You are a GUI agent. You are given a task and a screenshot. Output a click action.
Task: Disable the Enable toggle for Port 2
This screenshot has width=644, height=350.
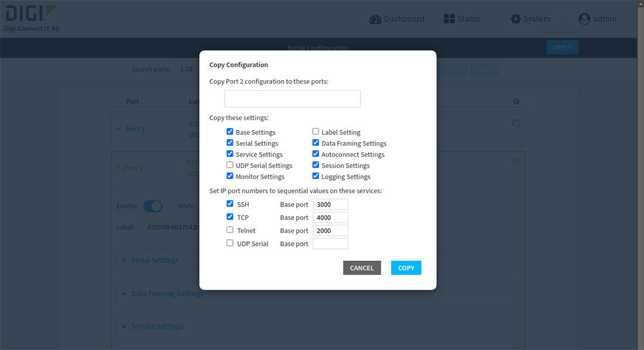tap(153, 206)
